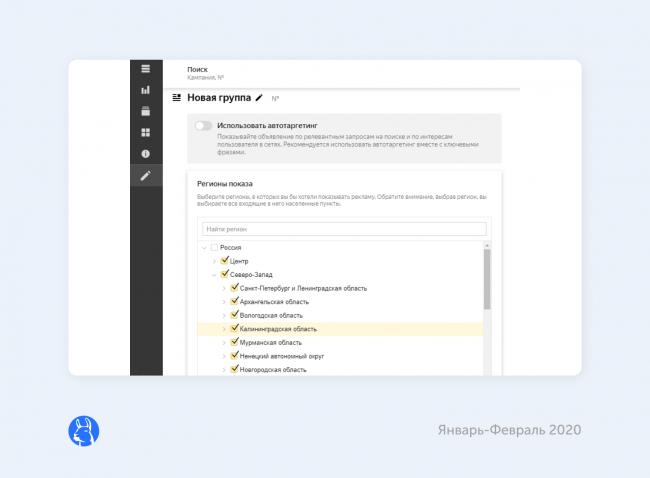Open the hamburger menu in sidebar

145,69
